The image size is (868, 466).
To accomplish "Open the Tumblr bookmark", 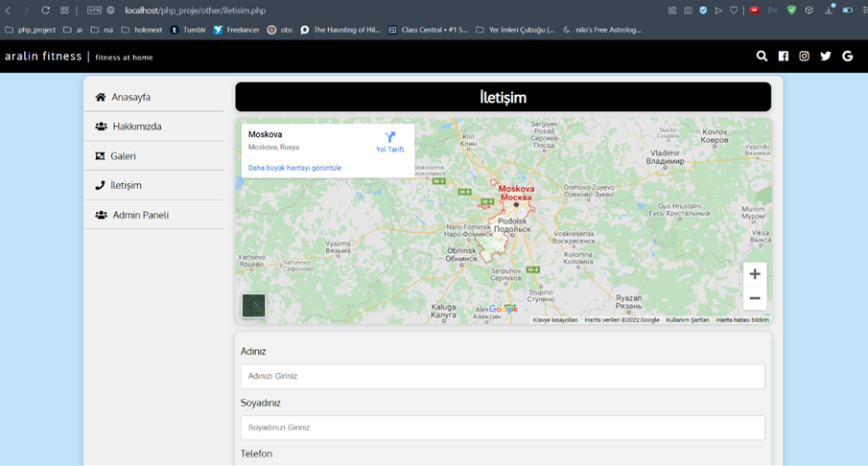I will [188, 30].
